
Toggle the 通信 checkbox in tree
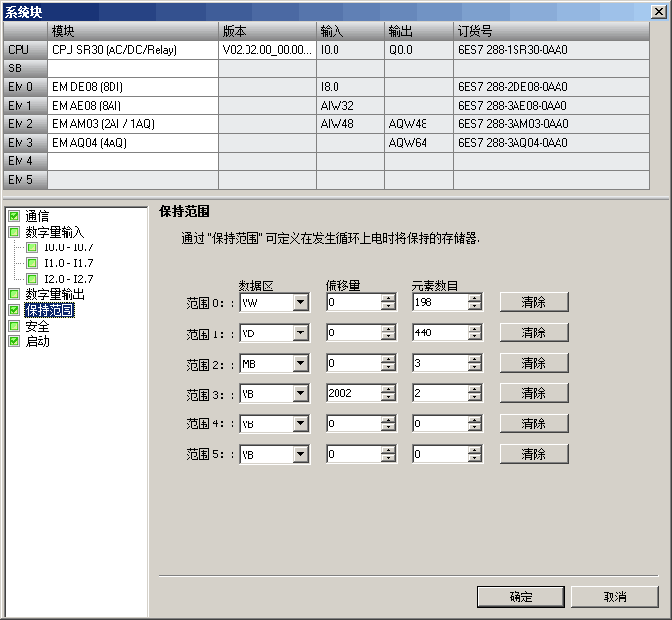pos(14,216)
